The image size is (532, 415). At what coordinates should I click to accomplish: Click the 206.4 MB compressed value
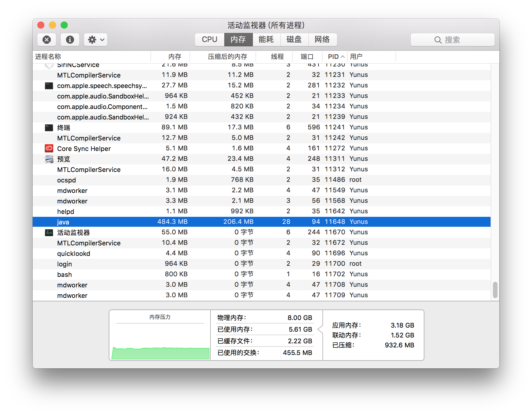(238, 222)
